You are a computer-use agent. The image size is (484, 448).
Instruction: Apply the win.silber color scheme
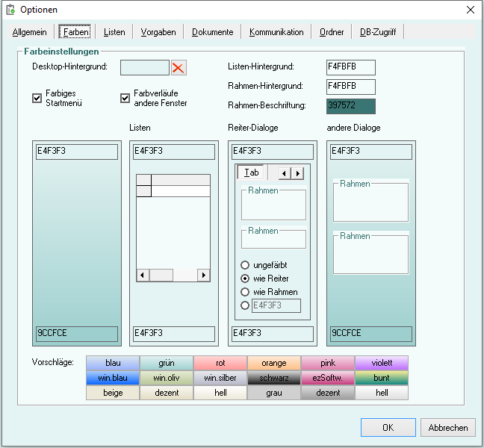(x=220, y=378)
